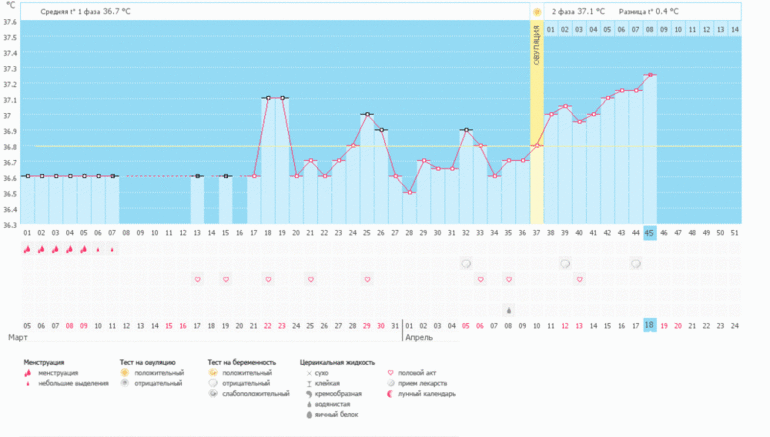770x437 pixels.
Task: Select the heart icon under cycle day 25
Action: coord(367,279)
